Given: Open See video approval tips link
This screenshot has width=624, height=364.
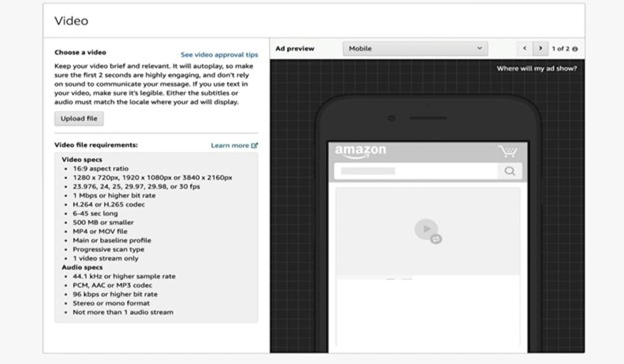Looking at the screenshot, I should point(219,55).
